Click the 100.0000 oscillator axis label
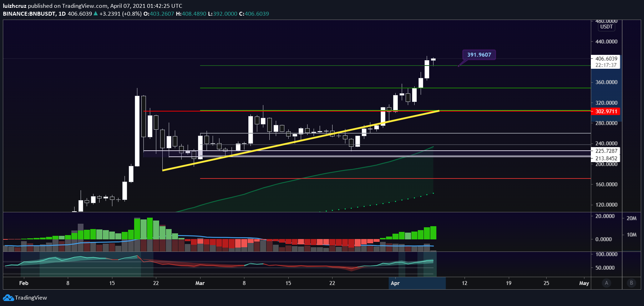The image size is (644, 306). pyautogui.click(x=606, y=254)
